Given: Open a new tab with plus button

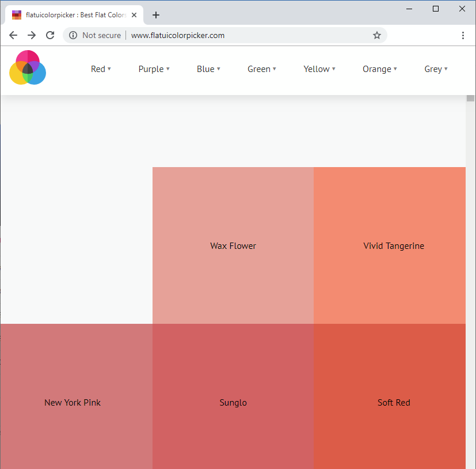Looking at the screenshot, I should (156, 15).
